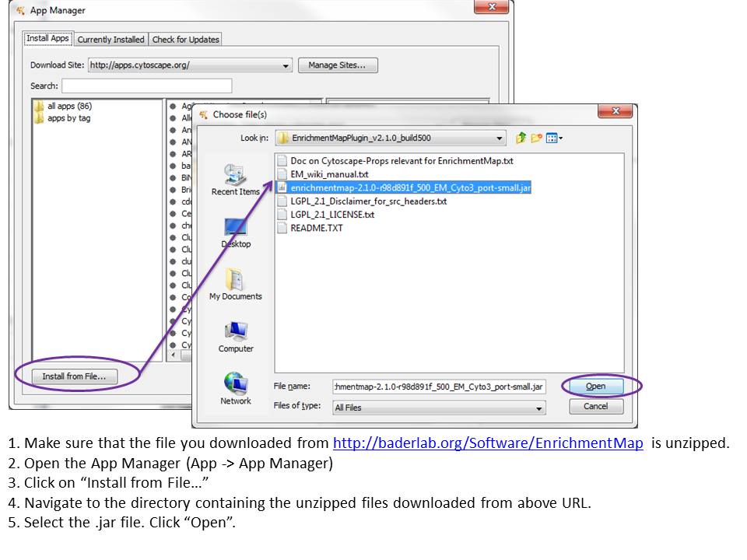Open the baderlab.org EnrichmentMap link
The image size is (747, 560).
[x=488, y=443]
